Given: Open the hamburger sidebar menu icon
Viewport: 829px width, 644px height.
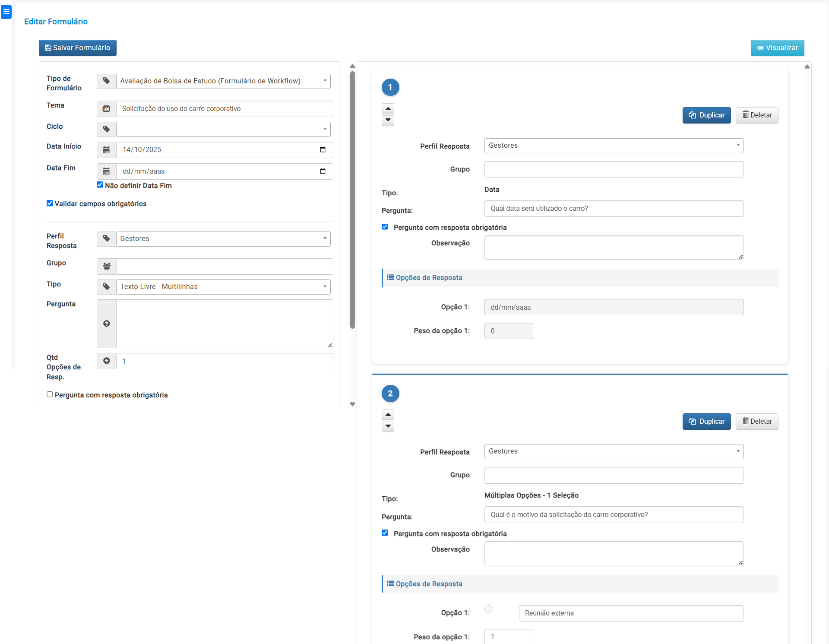Looking at the screenshot, I should click(6, 12).
